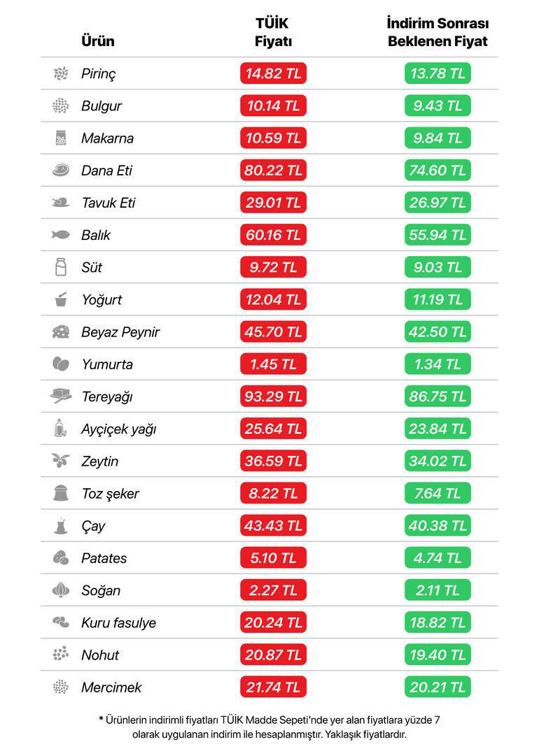Click the Ayçiçek yağı product label
This screenshot has height=756, width=539.
click(119, 429)
